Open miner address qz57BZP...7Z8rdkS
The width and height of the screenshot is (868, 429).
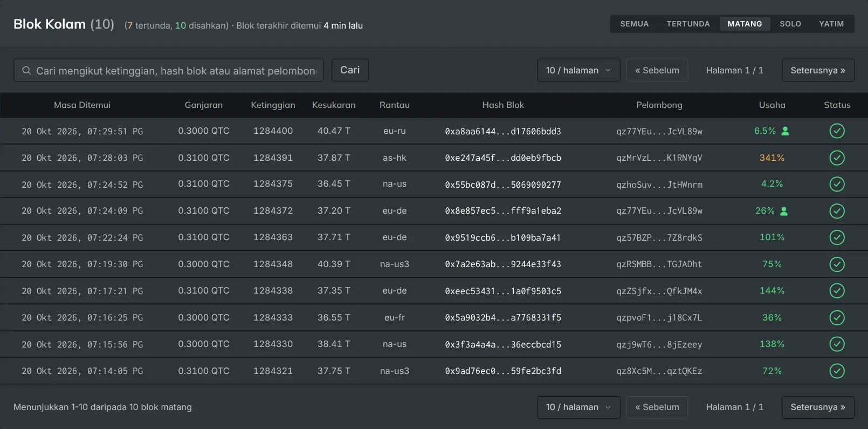pos(659,237)
